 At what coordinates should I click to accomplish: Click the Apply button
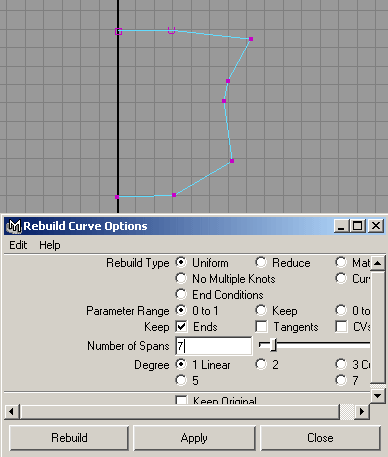pos(194,438)
